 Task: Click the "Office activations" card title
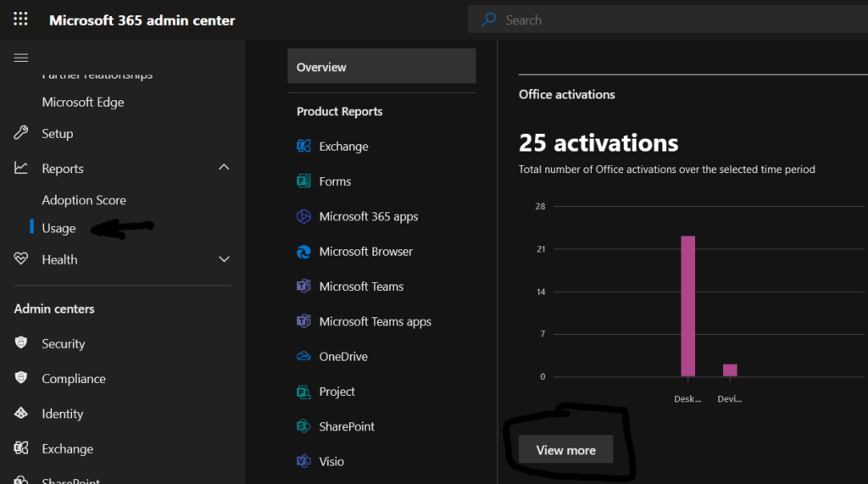[567, 94]
